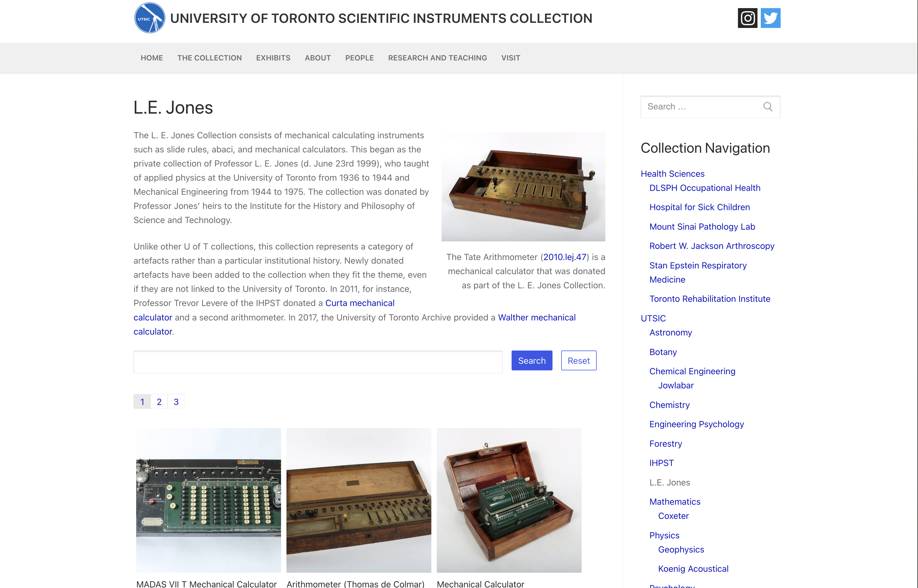Go to HOME in the navigation bar
Viewport: 918px width, 588px height.
[151, 58]
